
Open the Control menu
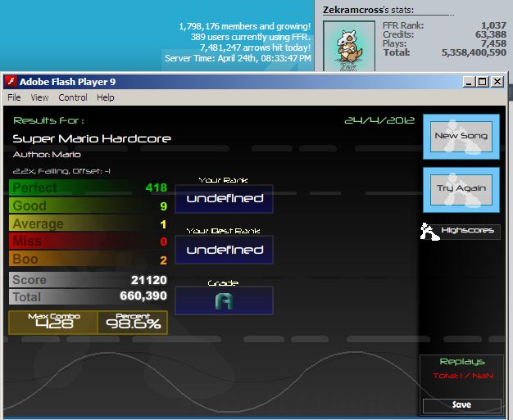tap(73, 97)
